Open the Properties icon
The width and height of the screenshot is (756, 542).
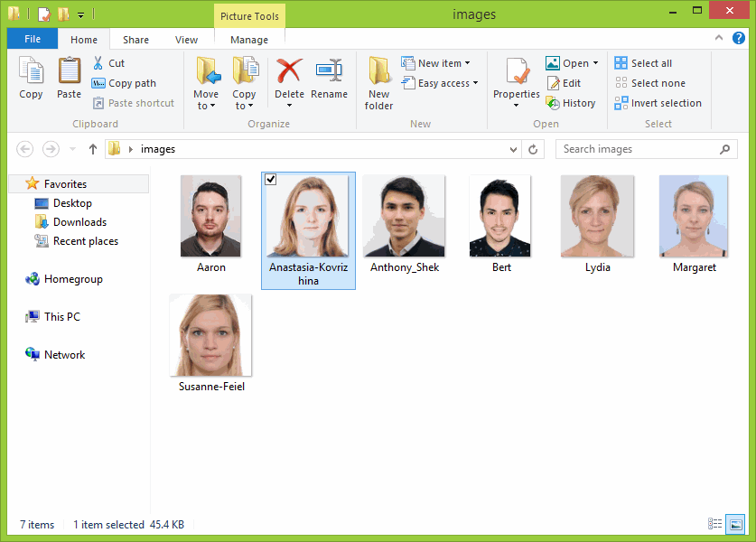tap(518, 70)
